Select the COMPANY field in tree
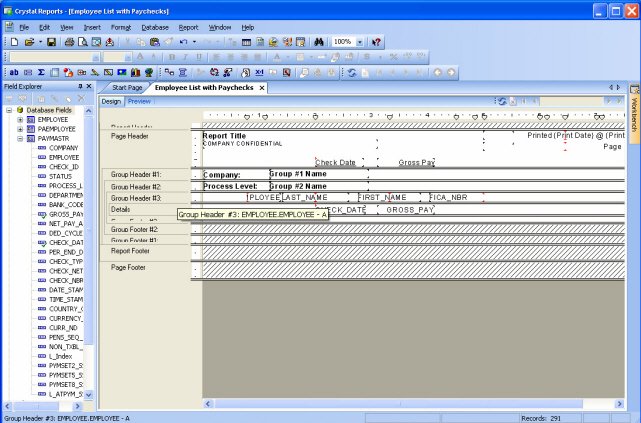The image size is (641, 423). (x=63, y=148)
